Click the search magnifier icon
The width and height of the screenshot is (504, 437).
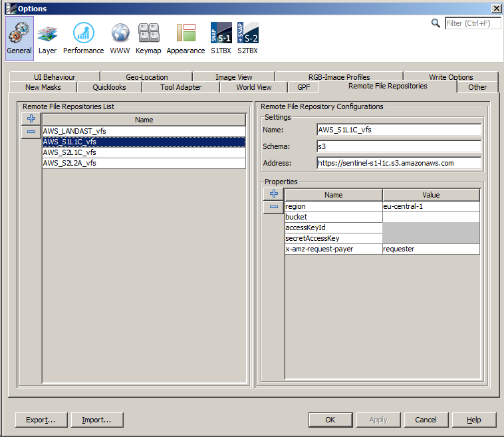436,23
